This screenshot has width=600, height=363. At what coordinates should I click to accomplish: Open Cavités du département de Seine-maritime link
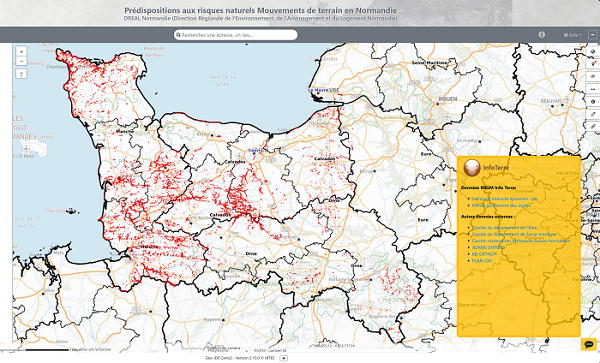tap(514, 234)
